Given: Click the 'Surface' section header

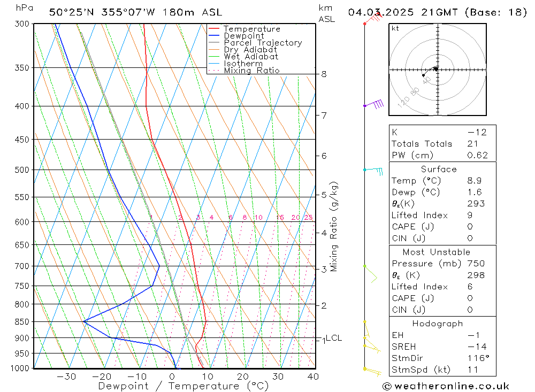Looking at the screenshot, I should (439, 169).
